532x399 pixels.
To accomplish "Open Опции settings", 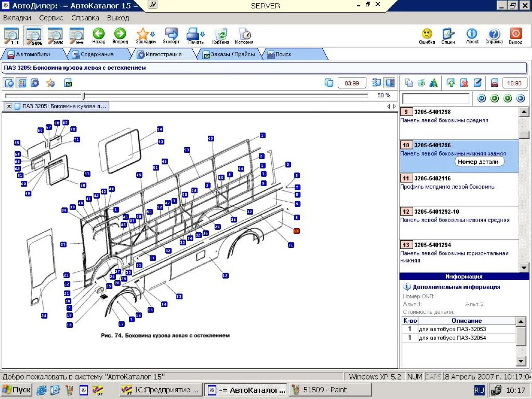I will 448,36.
